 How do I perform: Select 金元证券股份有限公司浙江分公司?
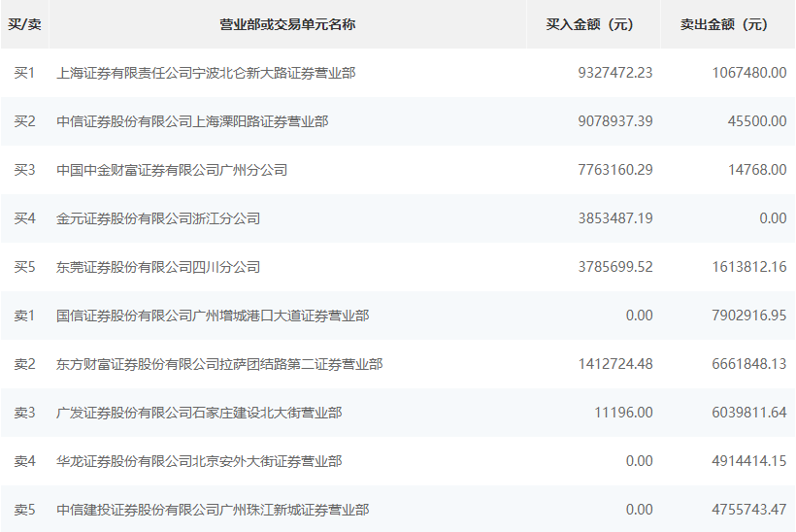[158, 218]
